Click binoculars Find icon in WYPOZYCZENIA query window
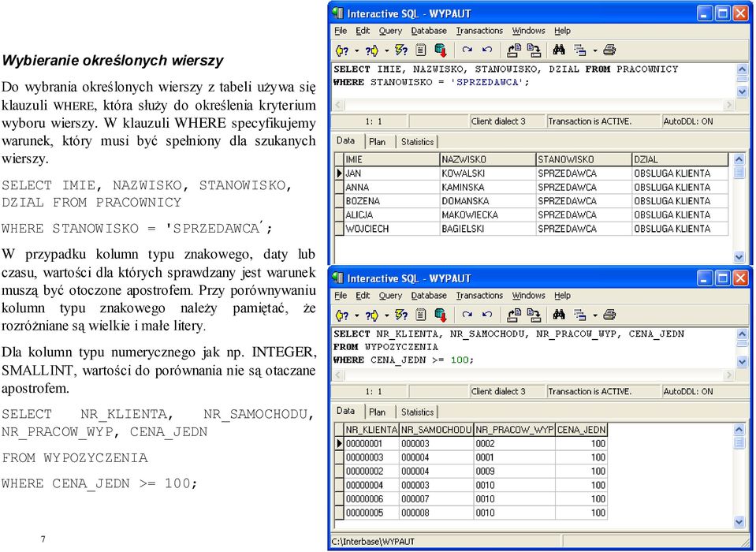Image resolution: width=756 pixels, height=552 pixels. pyautogui.click(x=559, y=315)
